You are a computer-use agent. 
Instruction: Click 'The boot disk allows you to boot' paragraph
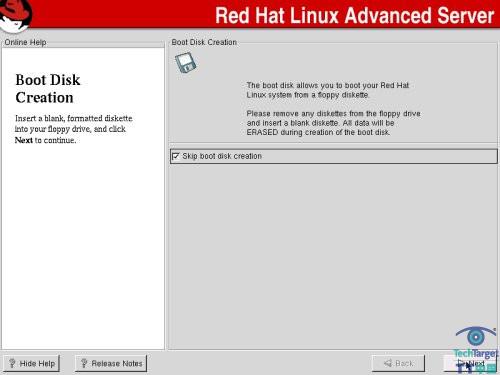328,90
